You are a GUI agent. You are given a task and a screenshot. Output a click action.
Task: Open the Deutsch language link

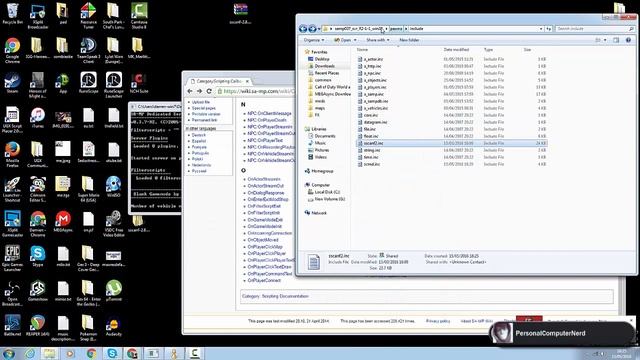pos(199,135)
